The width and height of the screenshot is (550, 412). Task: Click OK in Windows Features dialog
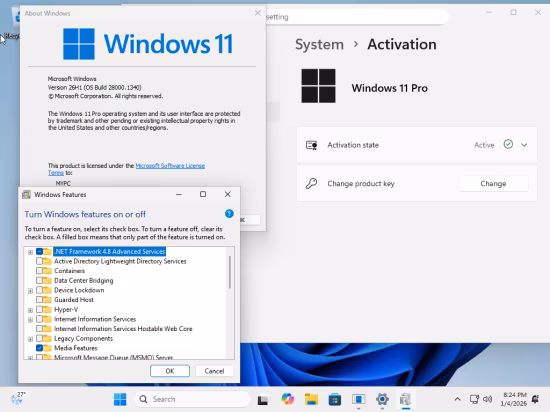[x=170, y=371]
